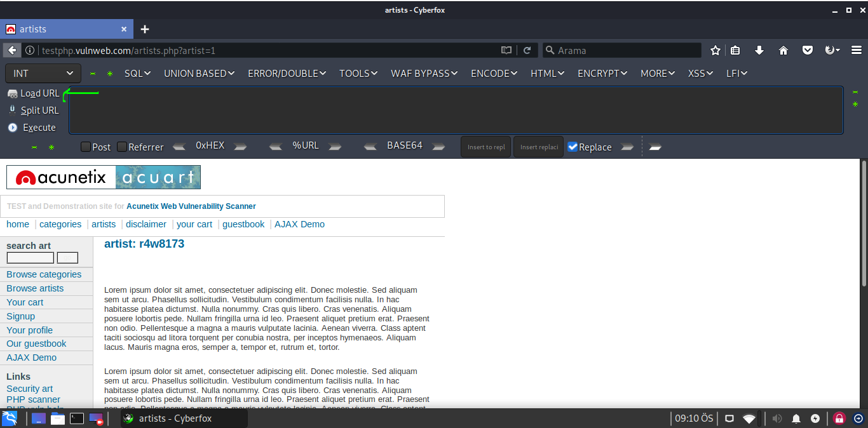868x428 pixels.
Task: Click the Split URL icon
Action: (13, 110)
